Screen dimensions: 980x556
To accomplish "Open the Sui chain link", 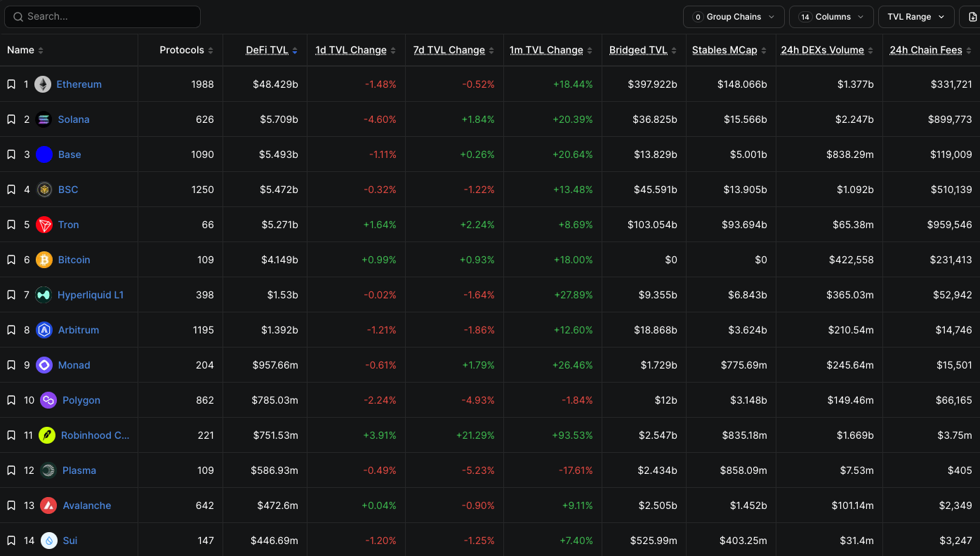I will coord(70,541).
